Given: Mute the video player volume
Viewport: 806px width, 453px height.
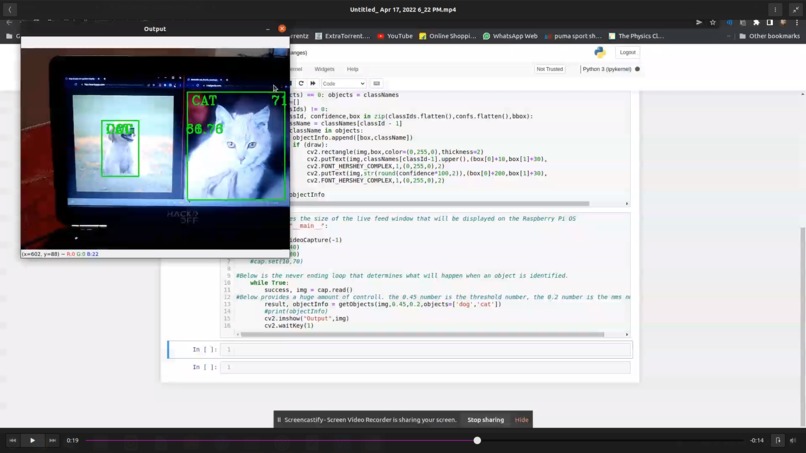Looking at the screenshot, I should pyautogui.click(x=793, y=440).
